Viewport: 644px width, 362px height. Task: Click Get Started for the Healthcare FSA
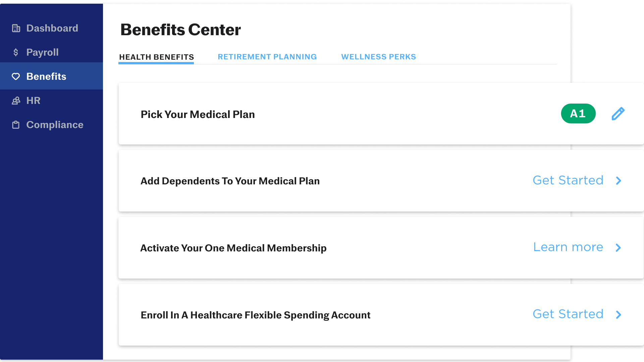click(x=568, y=314)
